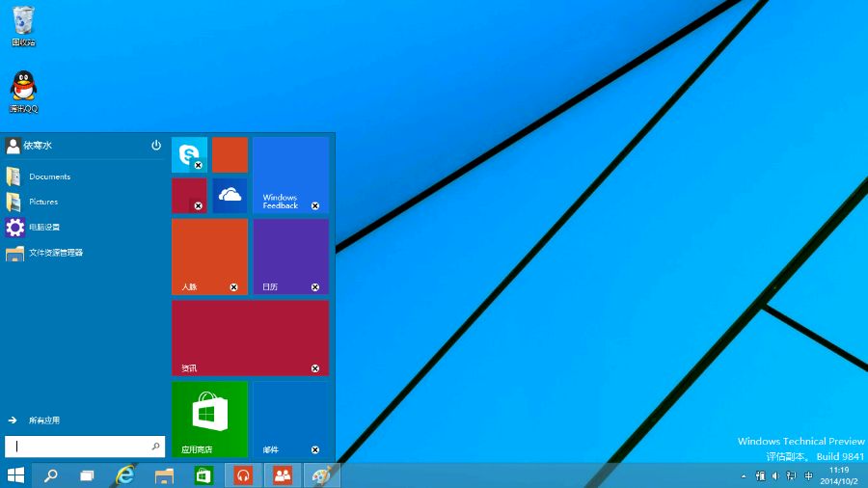Screen dimensions: 868x488
Task: Click the power button in Start menu
Action: pos(156,145)
